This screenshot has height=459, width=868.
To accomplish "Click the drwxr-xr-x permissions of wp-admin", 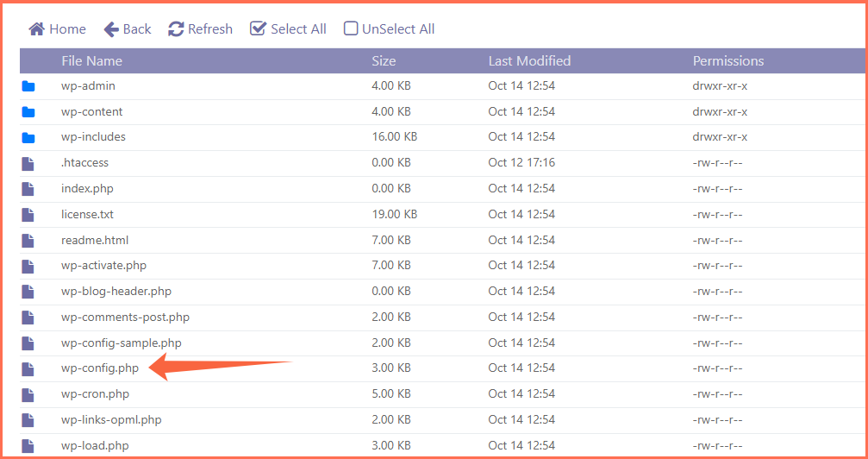I will (720, 86).
